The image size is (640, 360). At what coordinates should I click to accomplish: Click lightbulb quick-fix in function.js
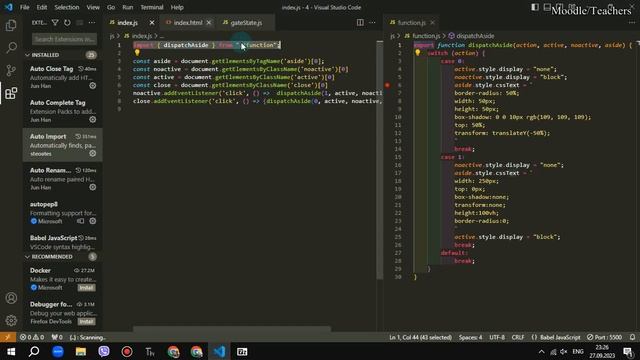(x=418, y=53)
